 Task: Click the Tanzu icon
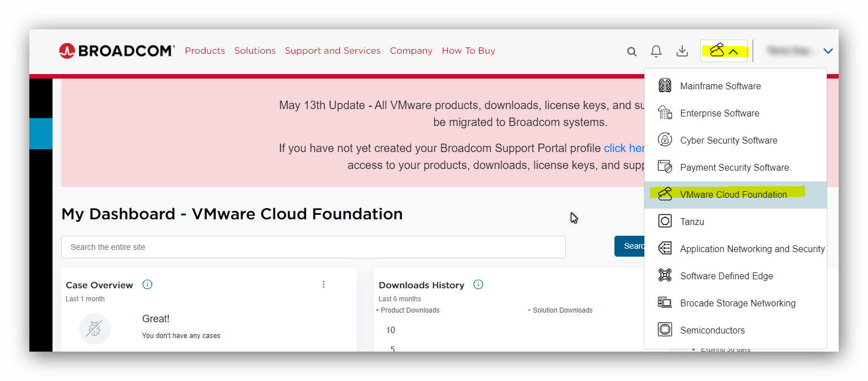click(665, 222)
